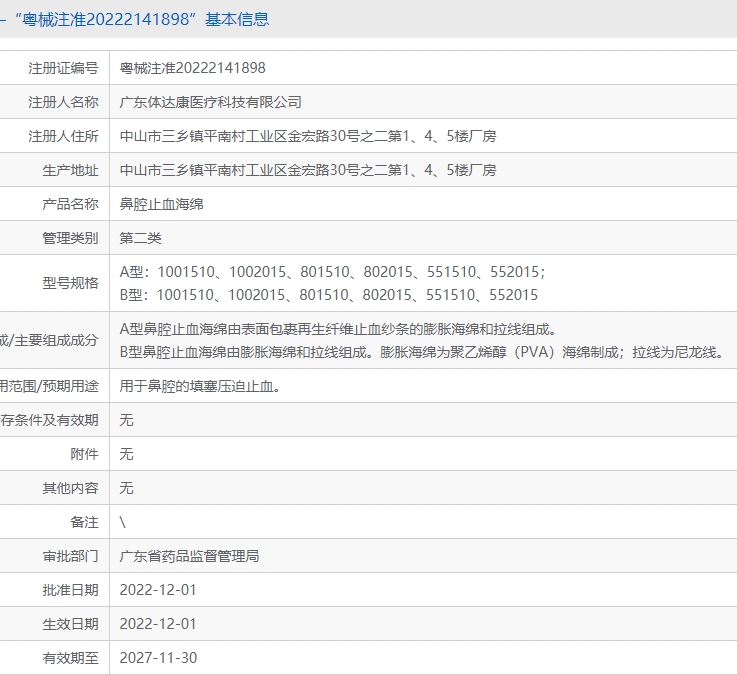Select the 注册证编号 label cell
The image size is (737, 675).
[x=63, y=68]
